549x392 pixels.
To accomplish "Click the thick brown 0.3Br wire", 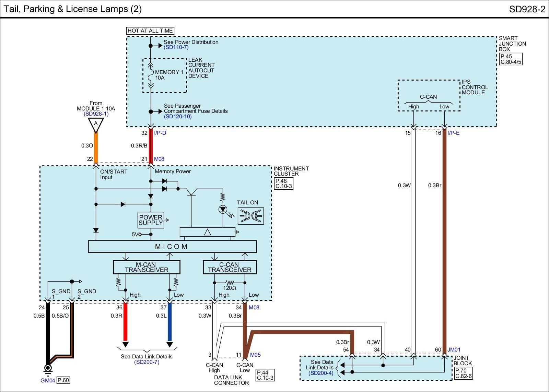I will (445, 240).
